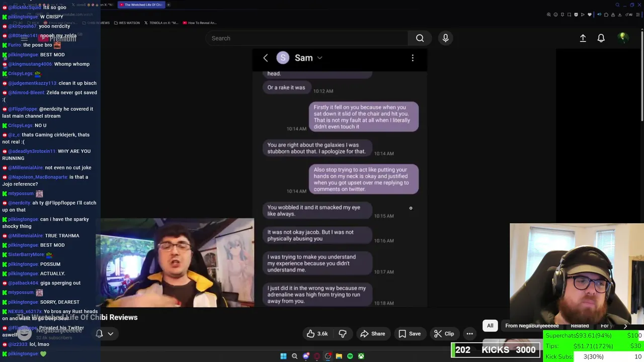Click the Tips goal progress bar

[x=594, y=346]
